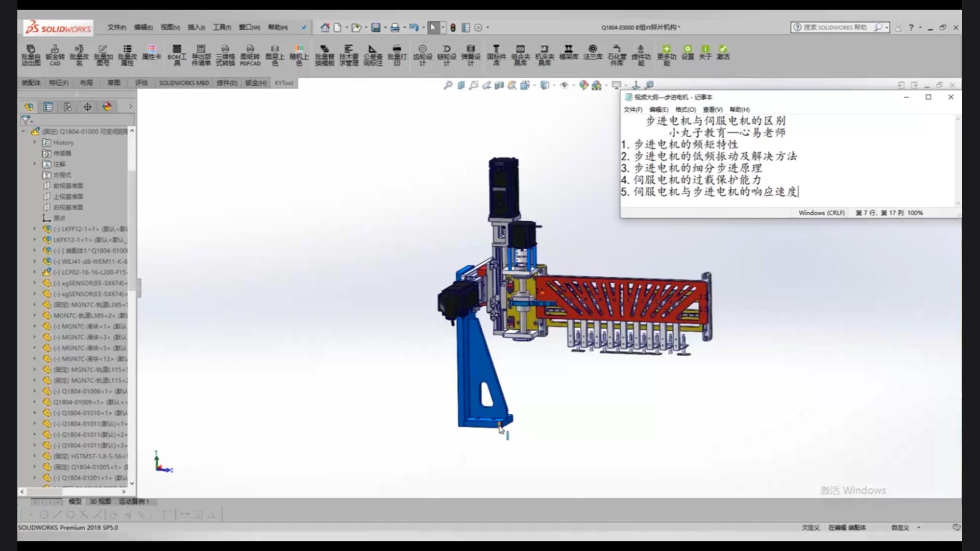The image size is (980, 551).
Task: Click the SOLIDWORKS help search field
Action: point(835,28)
